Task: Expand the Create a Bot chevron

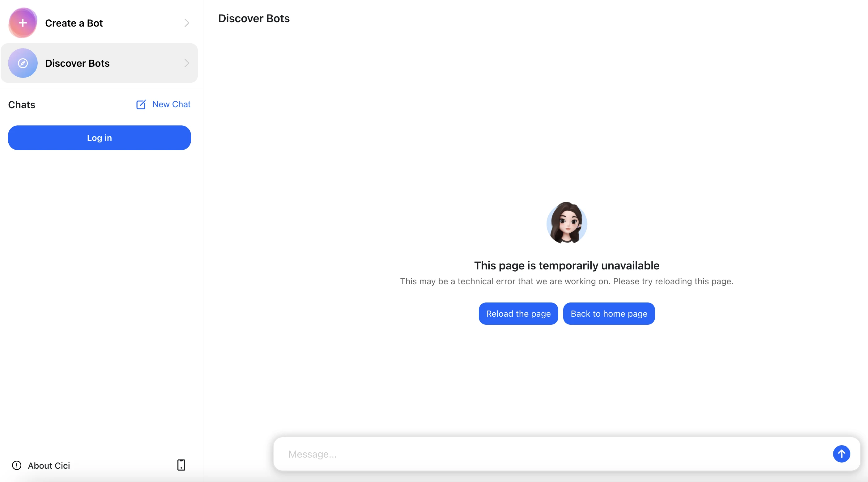Action: [x=186, y=23]
